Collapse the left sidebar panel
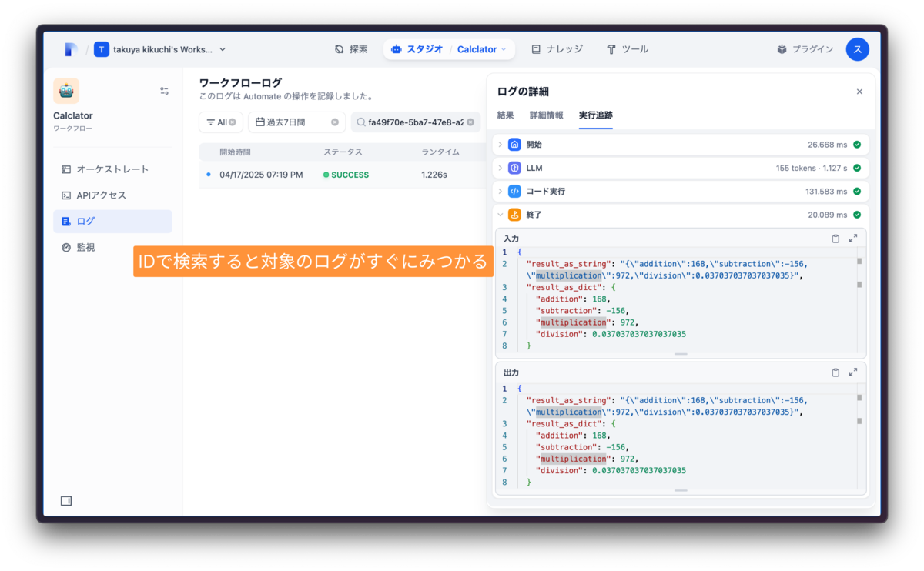 pyautogui.click(x=66, y=501)
